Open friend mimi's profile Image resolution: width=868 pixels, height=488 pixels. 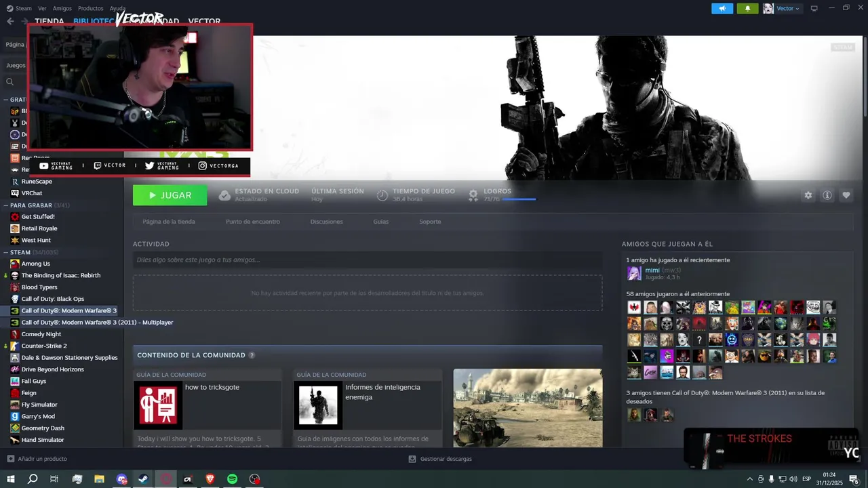click(x=652, y=270)
